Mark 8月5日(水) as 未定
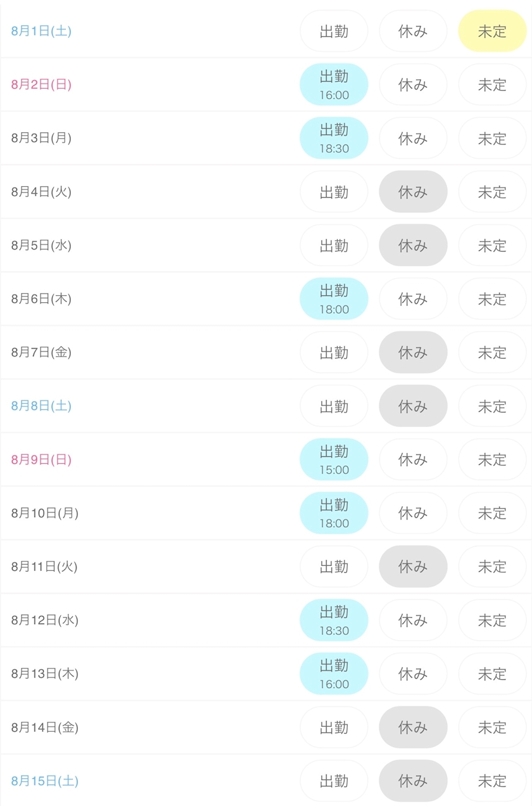This screenshot has height=806, width=532. (x=492, y=245)
